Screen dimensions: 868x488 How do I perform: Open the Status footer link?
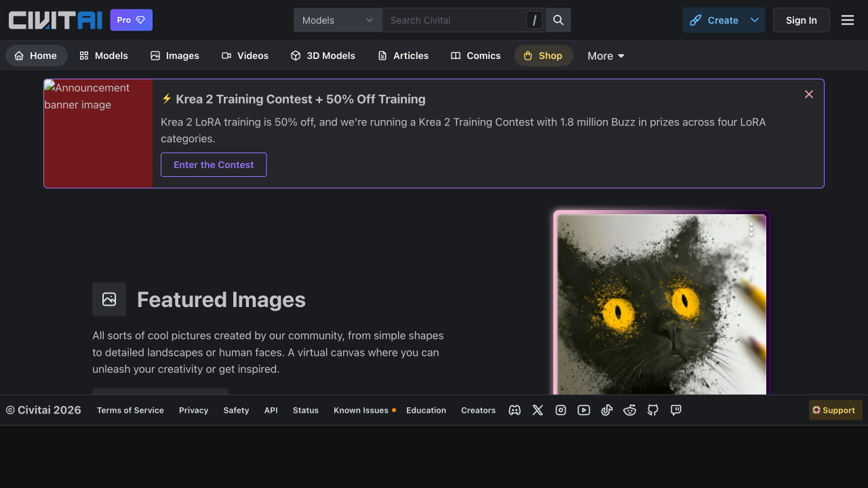click(306, 410)
